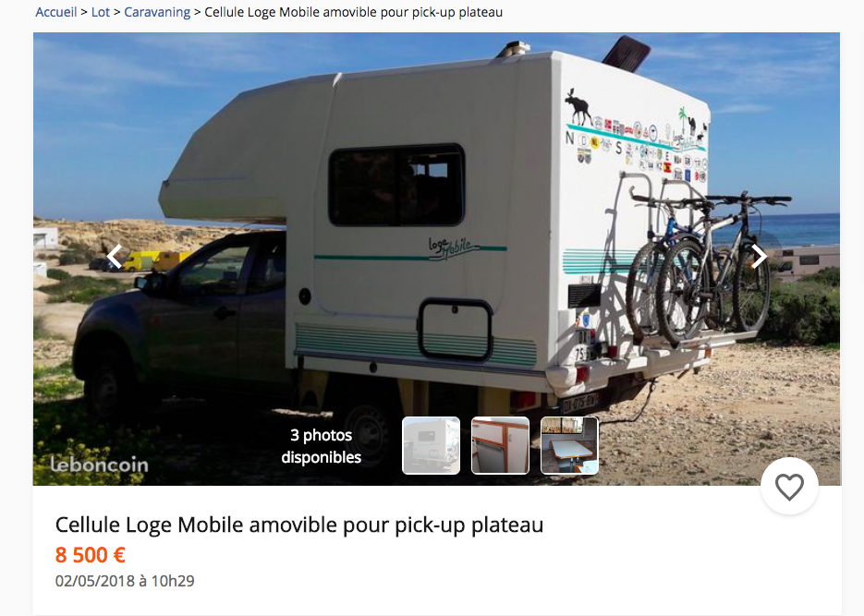
Task: Save listing with the heart favorite icon
Action: (789, 487)
